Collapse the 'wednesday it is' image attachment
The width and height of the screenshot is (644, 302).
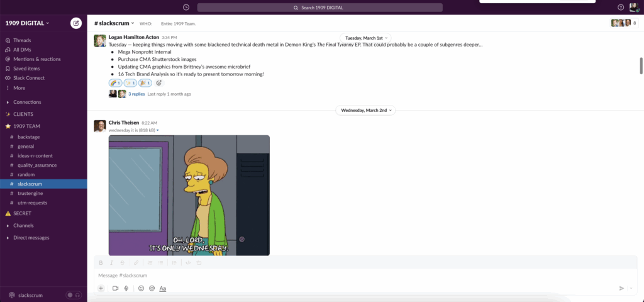point(158,130)
